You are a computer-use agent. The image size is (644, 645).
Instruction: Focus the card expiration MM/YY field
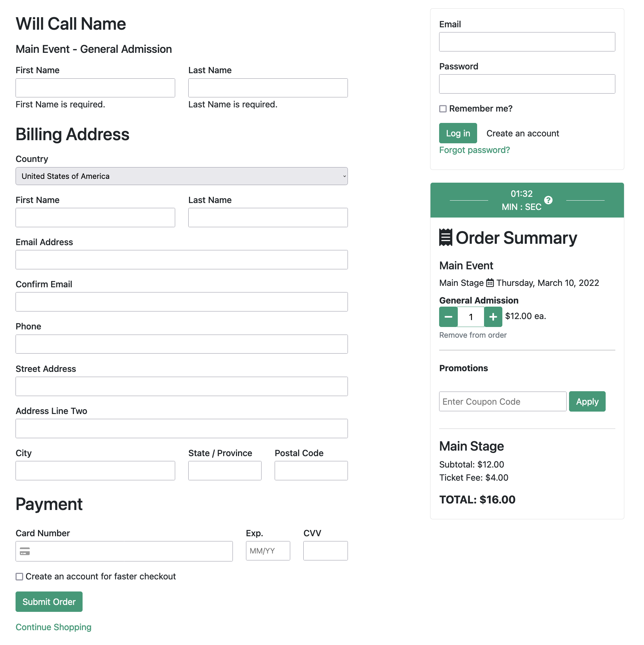click(x=268, y=551)
